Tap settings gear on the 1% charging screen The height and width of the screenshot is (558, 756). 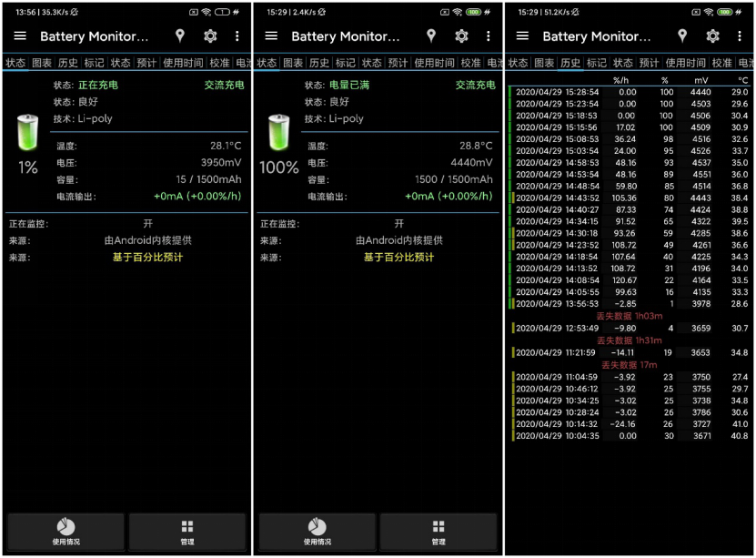pos(210,36)
